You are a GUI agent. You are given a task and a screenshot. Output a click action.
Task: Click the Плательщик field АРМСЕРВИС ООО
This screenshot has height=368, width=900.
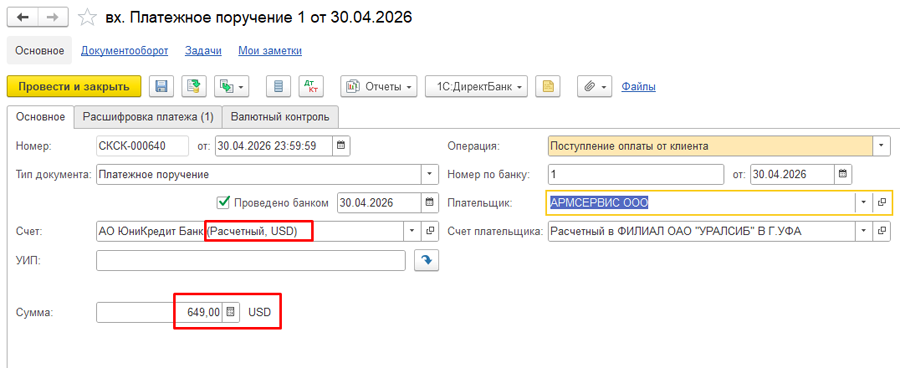tap(700, 202)
